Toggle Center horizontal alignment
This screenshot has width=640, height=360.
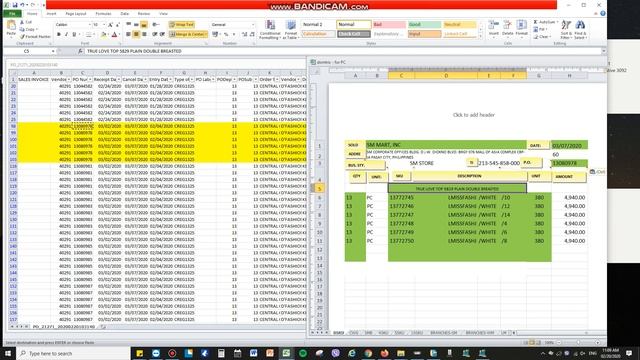tap(136, 34)
